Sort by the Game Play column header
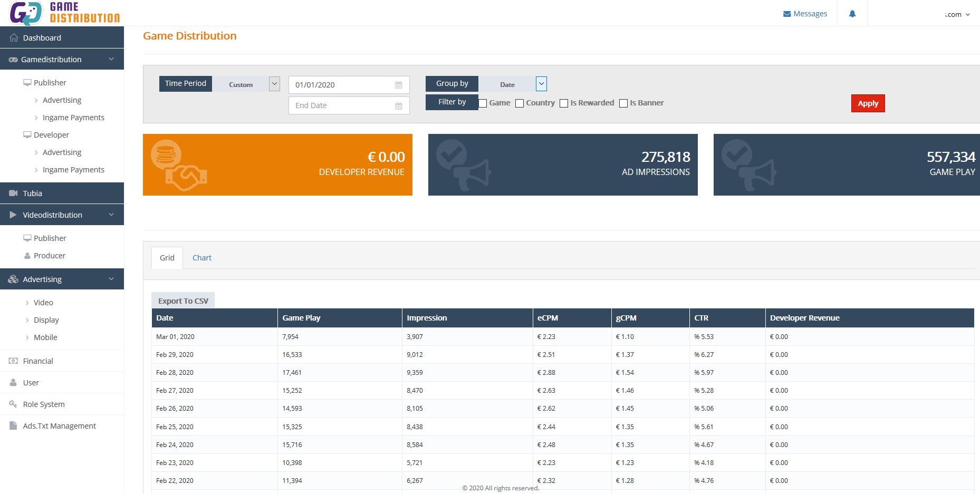Screen dimensions: 980x494 [340, 318]
